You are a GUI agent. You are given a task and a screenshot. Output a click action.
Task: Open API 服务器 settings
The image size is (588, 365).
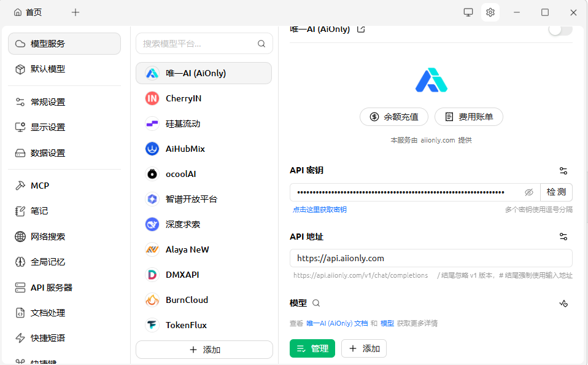(64, 288)
